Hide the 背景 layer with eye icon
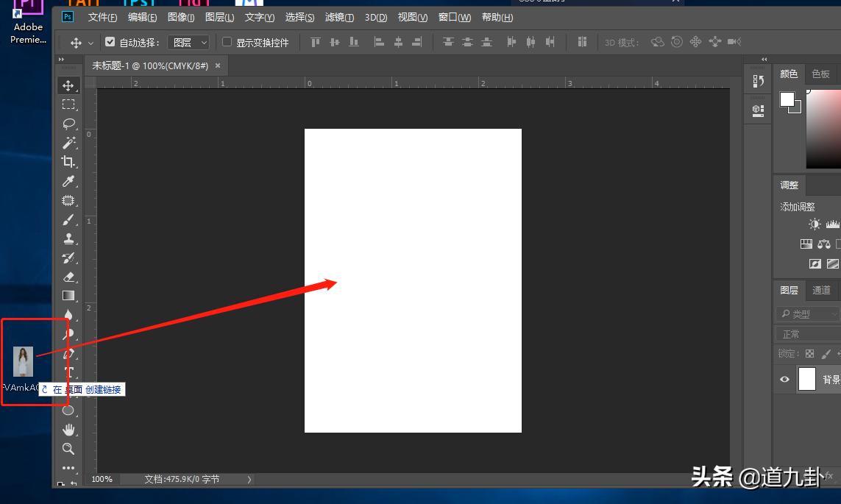841x504 pixels. 784,380
